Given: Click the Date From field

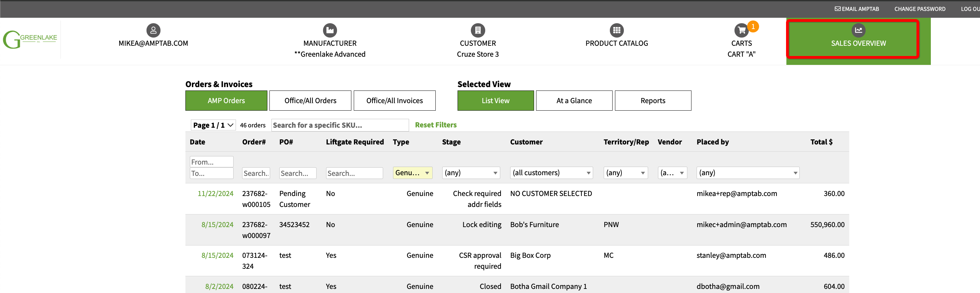Looking at the screenshot, I should click(x=211, y=162).
